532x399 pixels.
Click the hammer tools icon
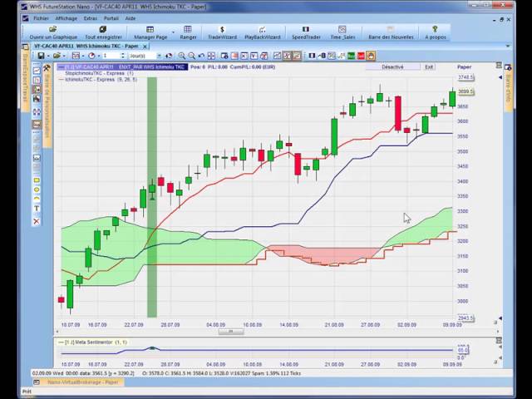tap(47, 68)
